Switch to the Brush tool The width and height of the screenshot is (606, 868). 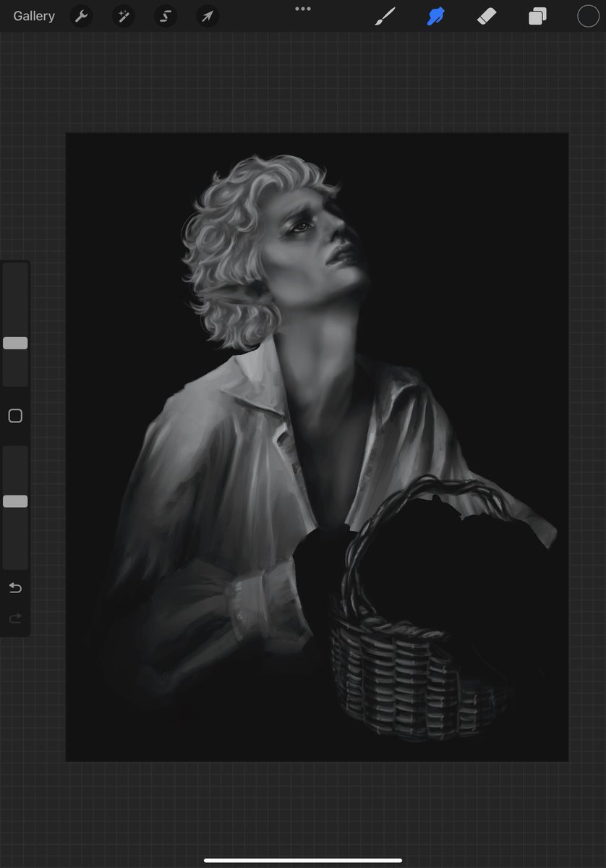[x=385, y=16]
